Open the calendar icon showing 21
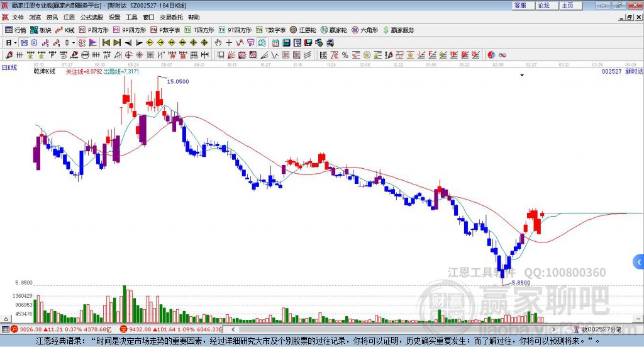Viewport: 644px width, 347px height. 275,43
